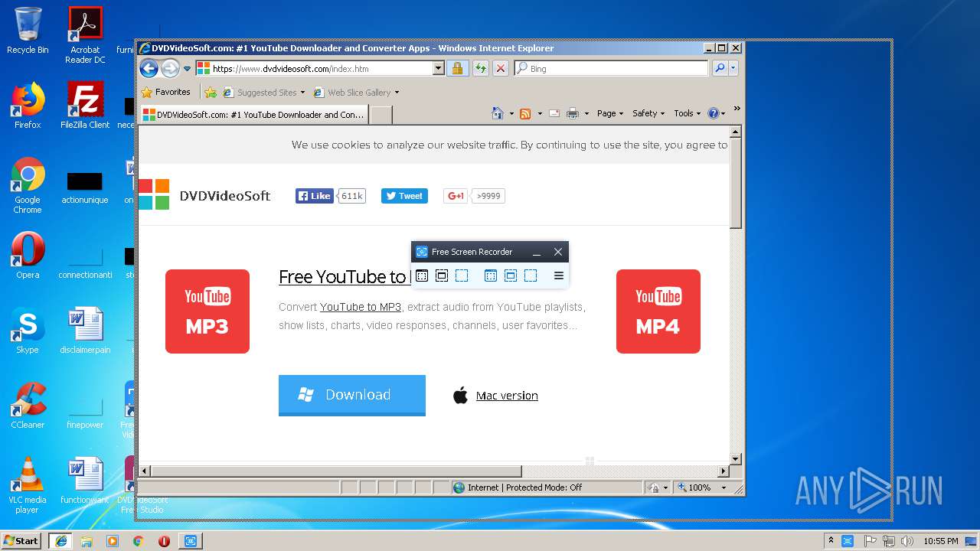
Task: Select the Recycle Bin desktop icon
Action: [28, 31]
